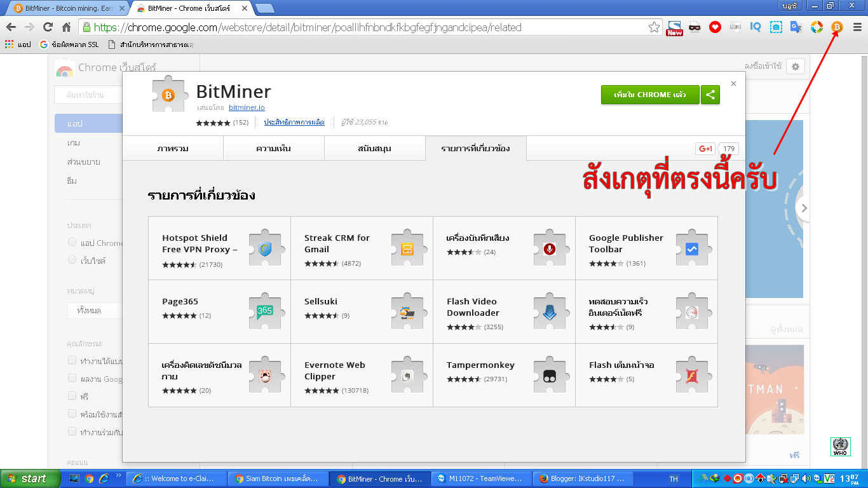Open the ข้อผิดพลาด SSL bookmark
The width and height of the screenshot is (868, 488).
point(69,44)
